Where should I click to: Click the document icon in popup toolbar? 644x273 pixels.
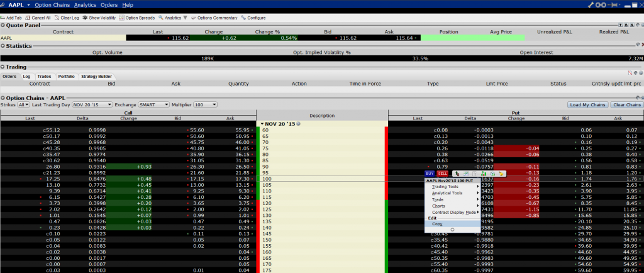pos(475,174)
